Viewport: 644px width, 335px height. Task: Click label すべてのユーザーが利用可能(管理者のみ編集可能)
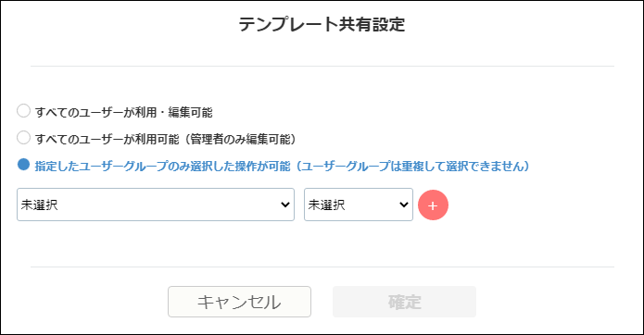coord(166,140)
